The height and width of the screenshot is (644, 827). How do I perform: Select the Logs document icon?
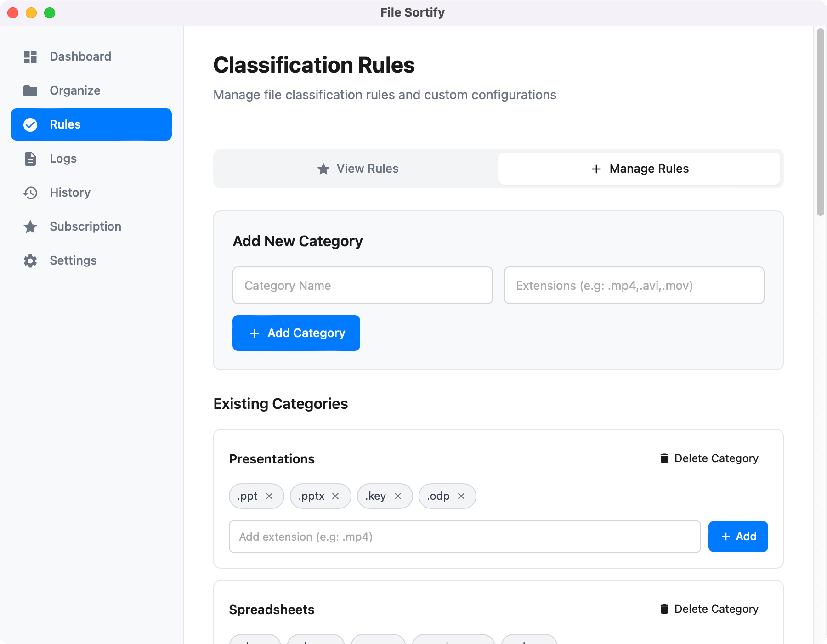click(x=30, y=158)
